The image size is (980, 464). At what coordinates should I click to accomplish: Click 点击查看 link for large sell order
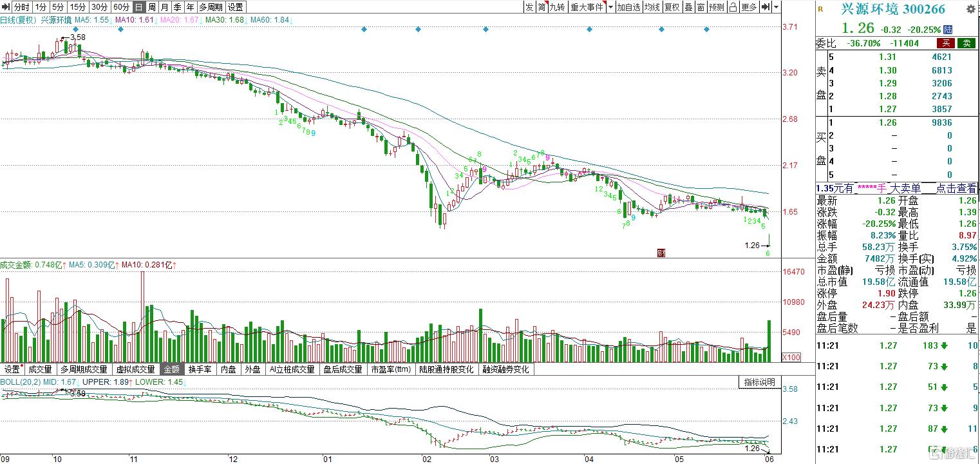956,188
